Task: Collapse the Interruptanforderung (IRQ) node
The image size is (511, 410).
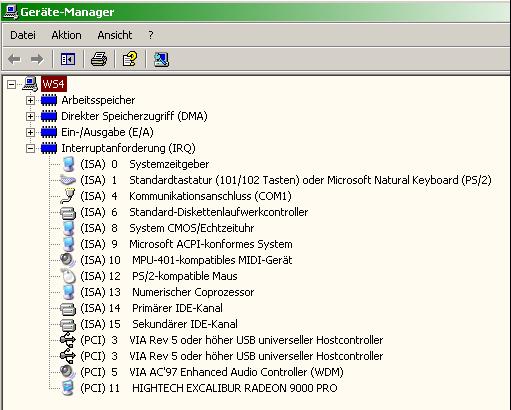Action: click(30, 148)
